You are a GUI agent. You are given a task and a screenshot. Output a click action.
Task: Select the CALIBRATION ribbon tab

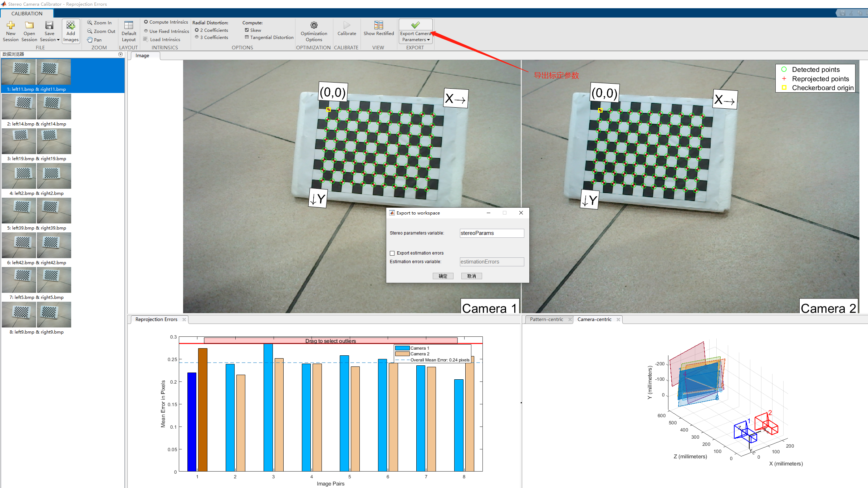coord(27,14)
